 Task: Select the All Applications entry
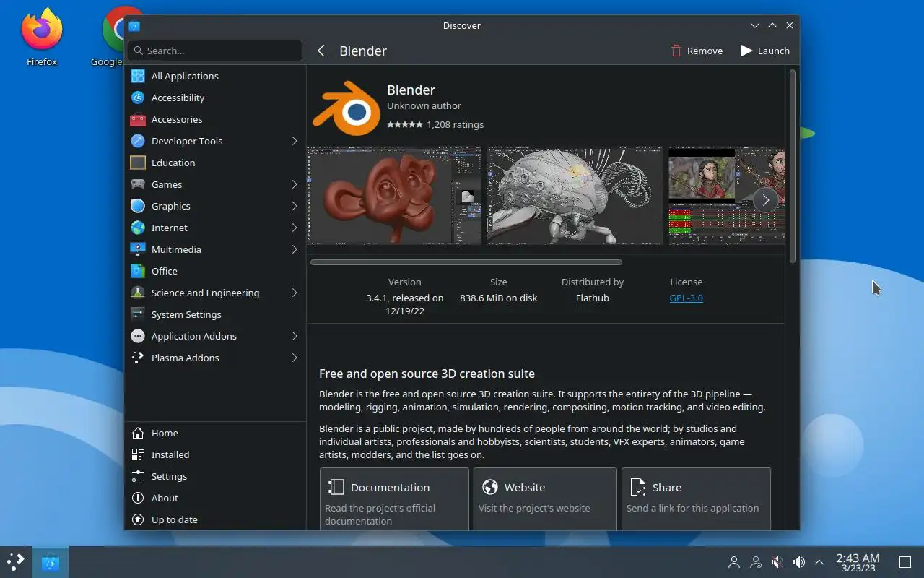(x=215, y=76)
